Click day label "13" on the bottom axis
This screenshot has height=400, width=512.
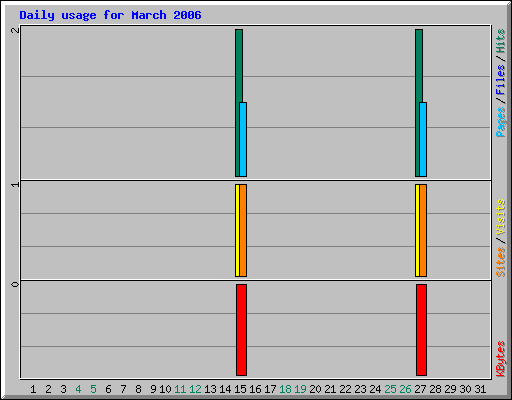pyautogui.click(x=210, y=389)
